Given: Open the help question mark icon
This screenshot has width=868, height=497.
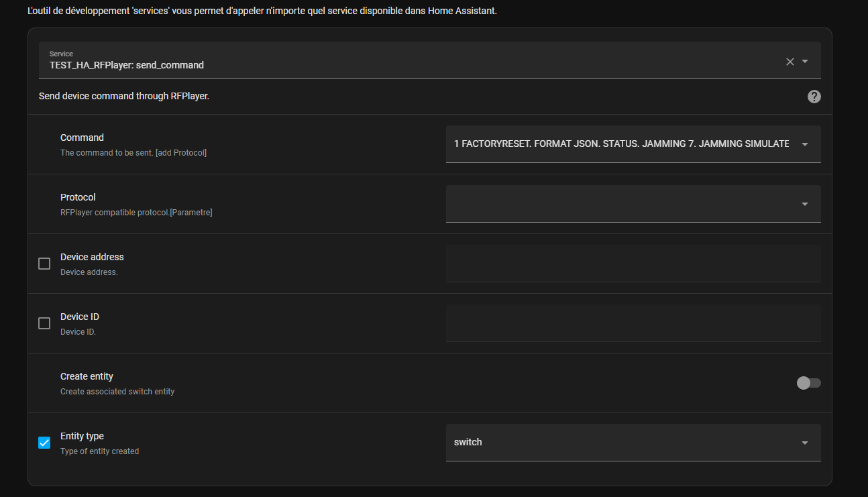Looking at the screenshot, I should pyautogui.click(x=814, y=97).
